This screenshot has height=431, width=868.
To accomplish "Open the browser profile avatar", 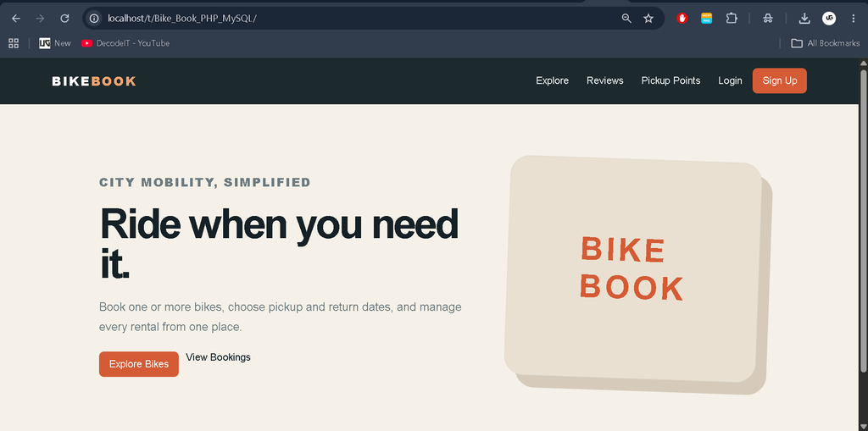I will point(829,19).
